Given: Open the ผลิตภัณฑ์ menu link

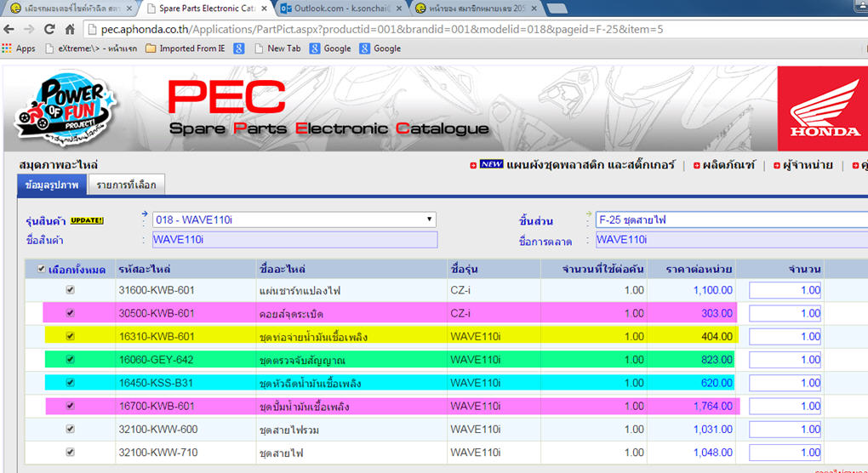Looking at the screenshot, I should (728, 165).
